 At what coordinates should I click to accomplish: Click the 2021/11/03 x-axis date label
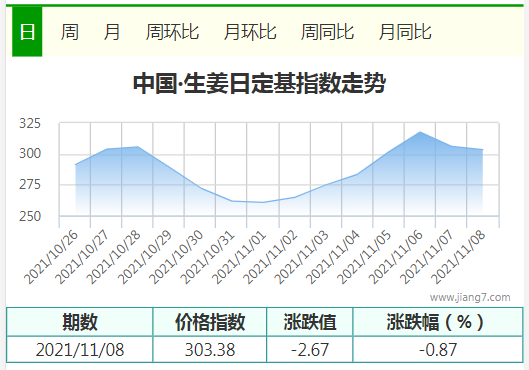tap(301, 257)
